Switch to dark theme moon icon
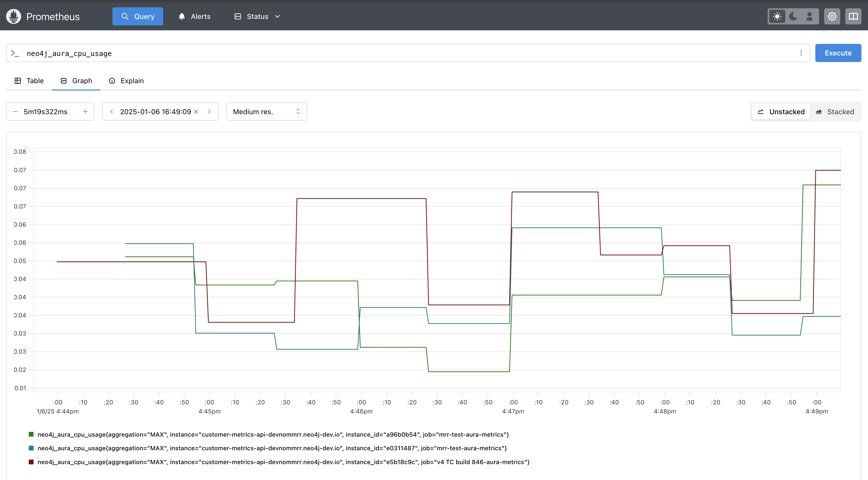Viewport: 868px width, 480px height. (x=793, y=16)
